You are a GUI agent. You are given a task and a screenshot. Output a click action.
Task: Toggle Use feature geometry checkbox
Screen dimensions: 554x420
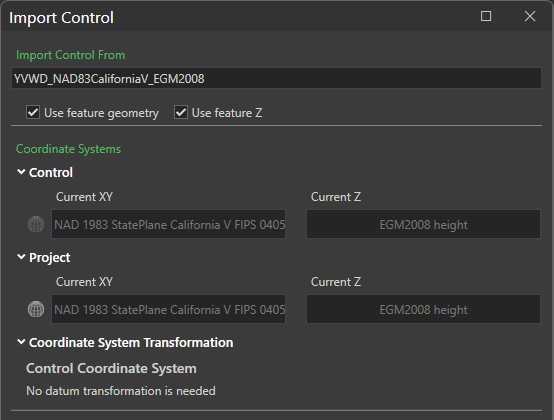point(33,113)
